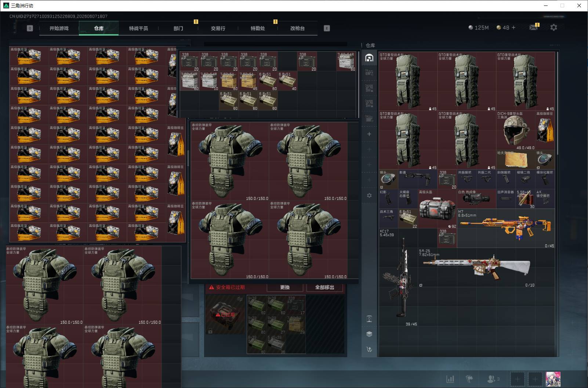This screenshot has height=388, width=588.
Task: Open the squad members icon
Action: (x=493, y=379)
